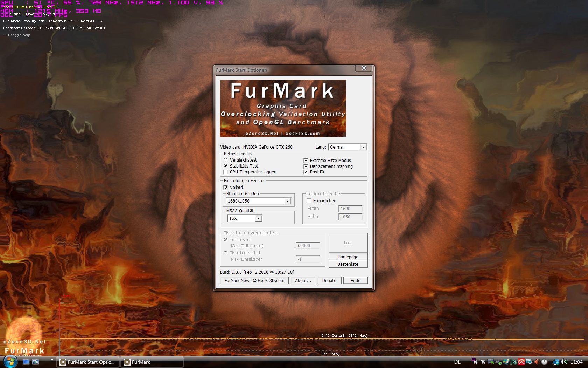Click the FurMark banner image
The width and height of the screenshot is (588, 368).
click(x=283, y=108)
